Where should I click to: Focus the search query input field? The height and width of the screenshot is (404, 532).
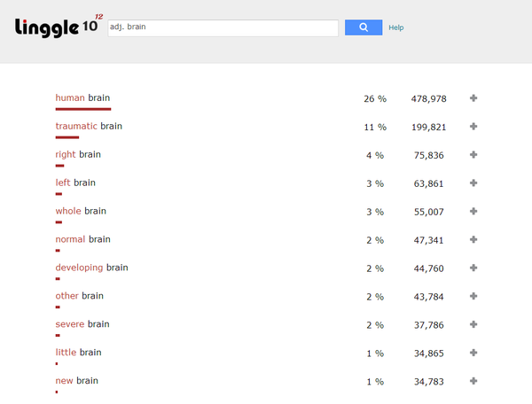(x=222, y=27)
